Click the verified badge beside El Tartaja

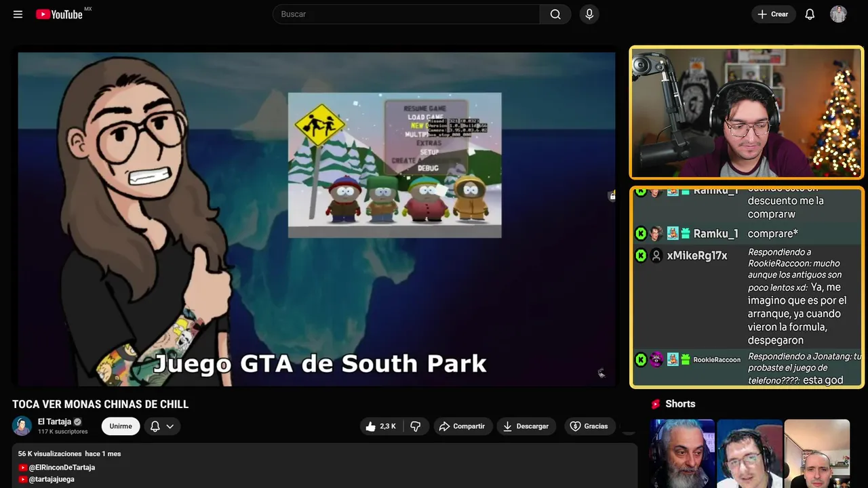[77, 422]
